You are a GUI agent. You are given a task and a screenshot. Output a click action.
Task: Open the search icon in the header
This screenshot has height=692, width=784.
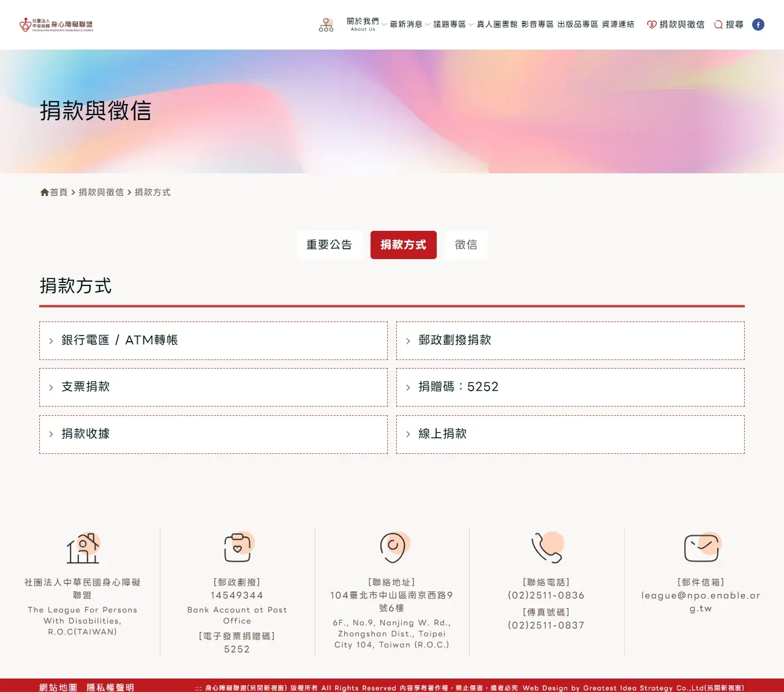tap(718, 24)
